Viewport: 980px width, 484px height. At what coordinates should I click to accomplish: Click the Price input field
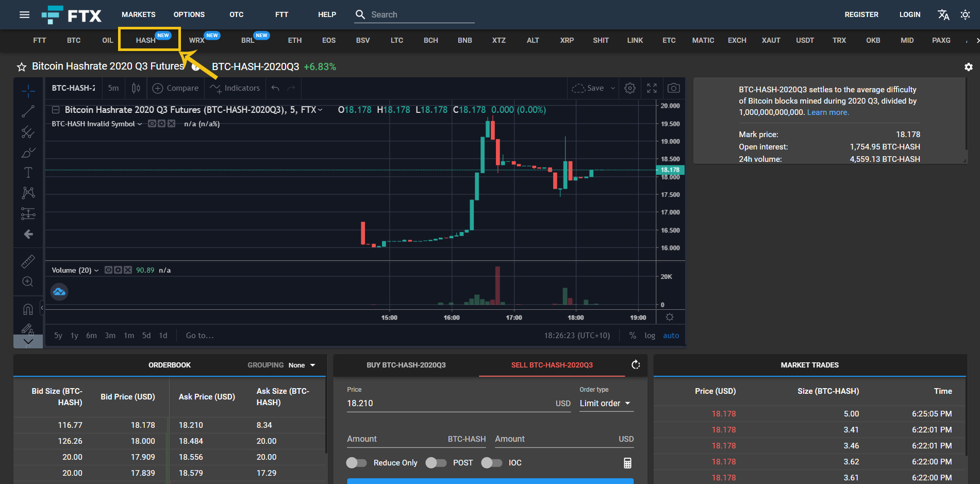pyautogui.click(x=449, y=403)
